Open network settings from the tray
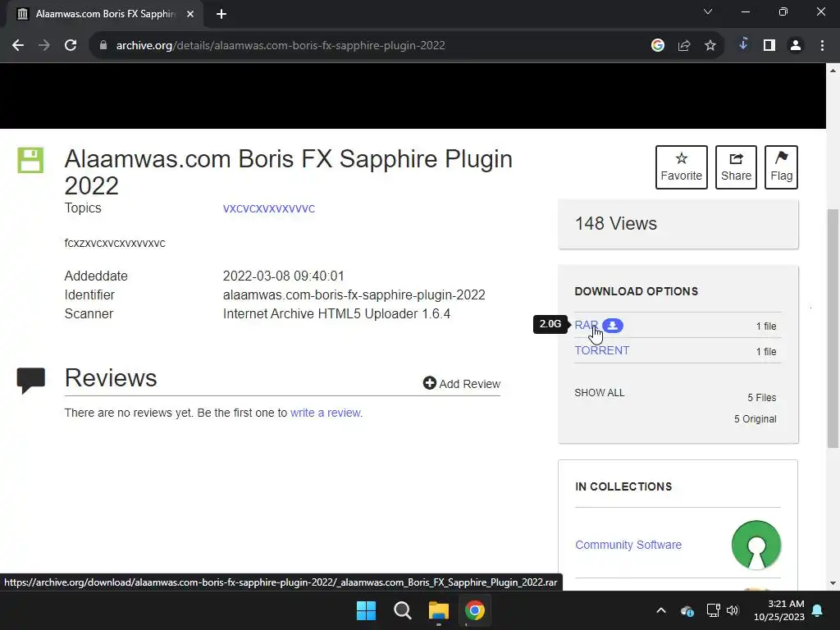 (713, 610)
